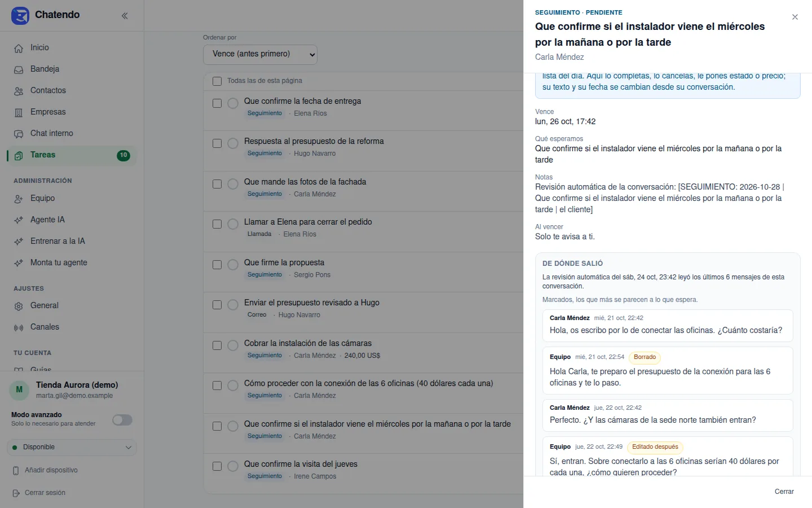Go to Bandeja in the sidebar
The height and width of the screenshot is (508, 812).
(72, 69)
